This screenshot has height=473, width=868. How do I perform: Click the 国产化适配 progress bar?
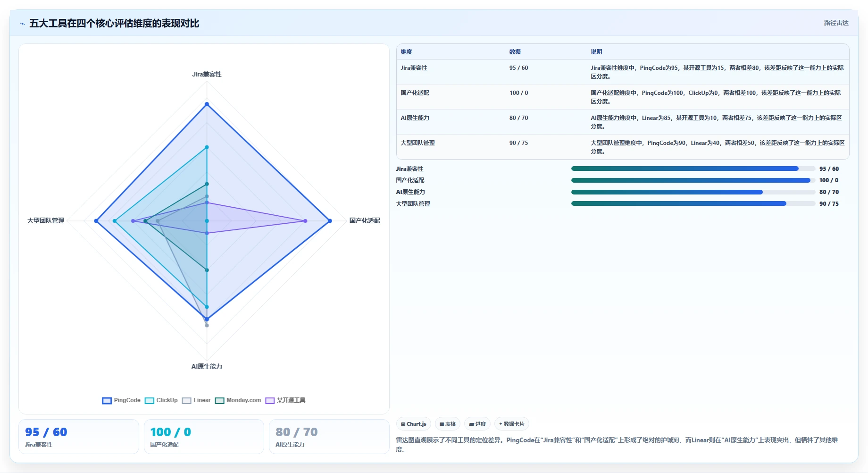coord(693,180)
